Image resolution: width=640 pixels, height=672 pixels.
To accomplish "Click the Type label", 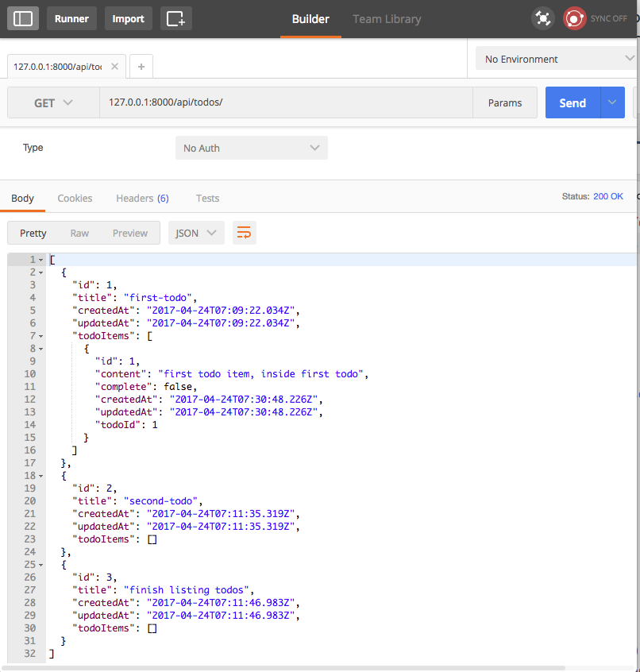I will [x=33, y=148].
